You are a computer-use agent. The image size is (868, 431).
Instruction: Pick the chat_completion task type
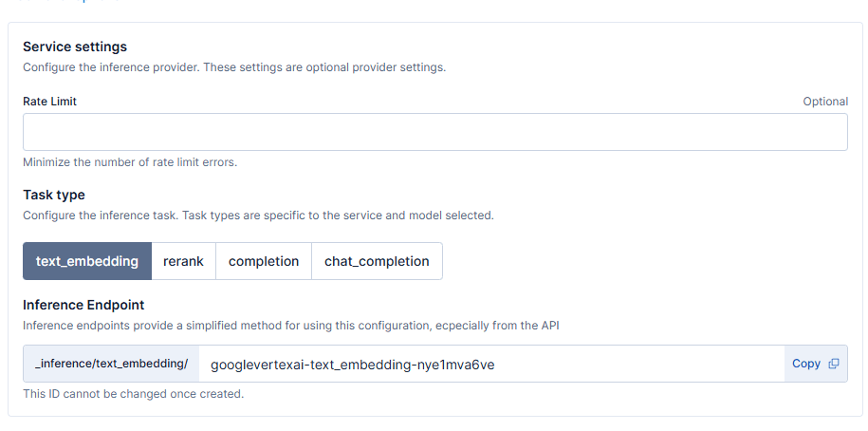377,261
